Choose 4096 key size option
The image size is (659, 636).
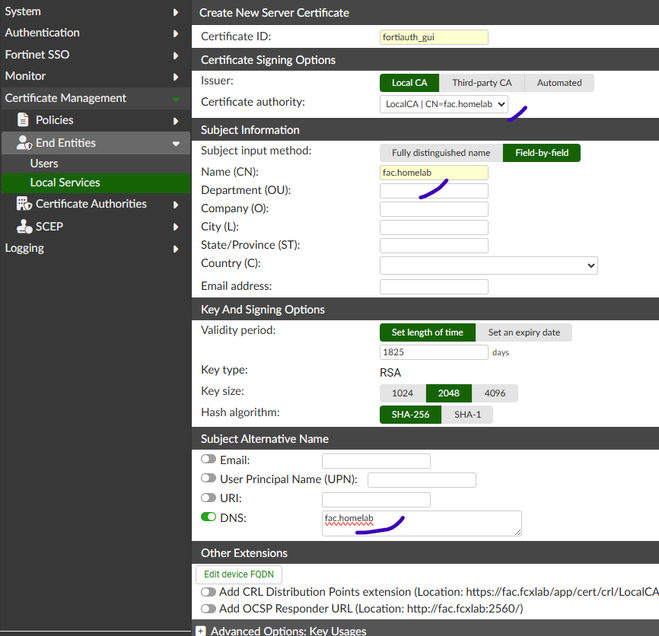[494, 393]
